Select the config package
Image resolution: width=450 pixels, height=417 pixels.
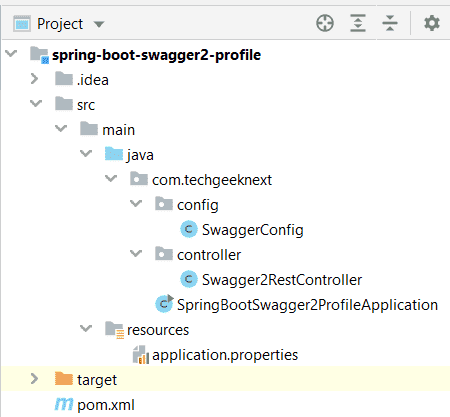coord(198,205)
